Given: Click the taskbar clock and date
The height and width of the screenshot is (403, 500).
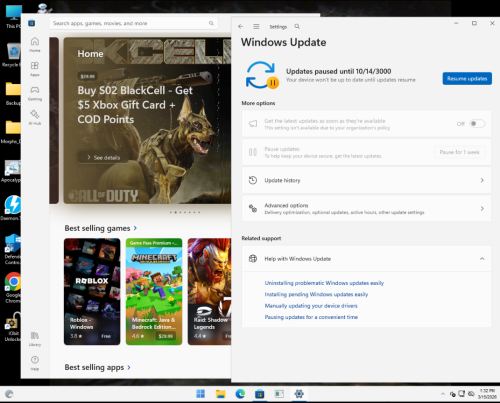Looking at the screenshot, I should [486, 394].
